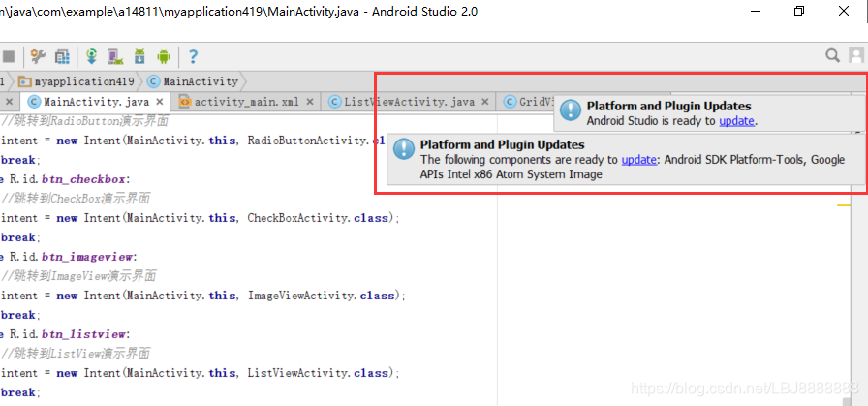The width and height of the screenshot is (868, 406).
Task: Click case label btn_listview
Action: pyautogui.click(x=83, y=334)
